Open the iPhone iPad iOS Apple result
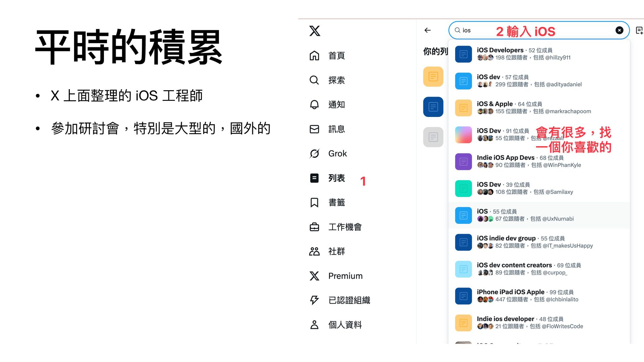Screen dimensions: 644x362 [x=539, y=296]
